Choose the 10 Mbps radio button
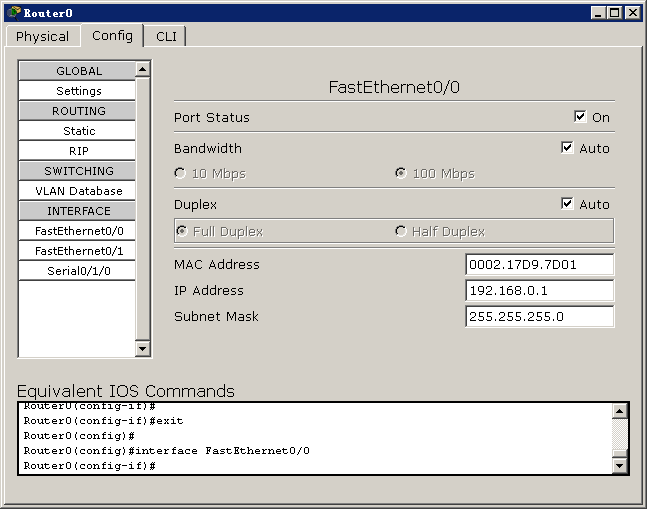Screen dimensions: 647x509 pyautogui.click(x=180, y=173)
